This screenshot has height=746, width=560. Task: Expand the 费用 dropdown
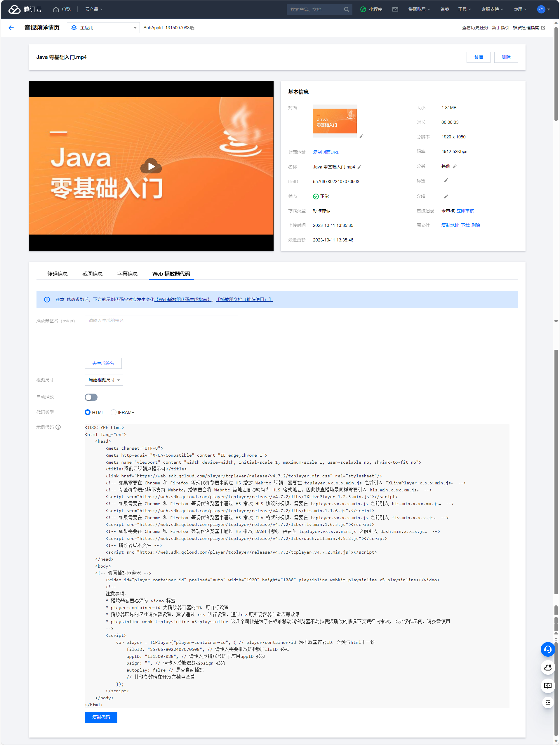(519, 9)
